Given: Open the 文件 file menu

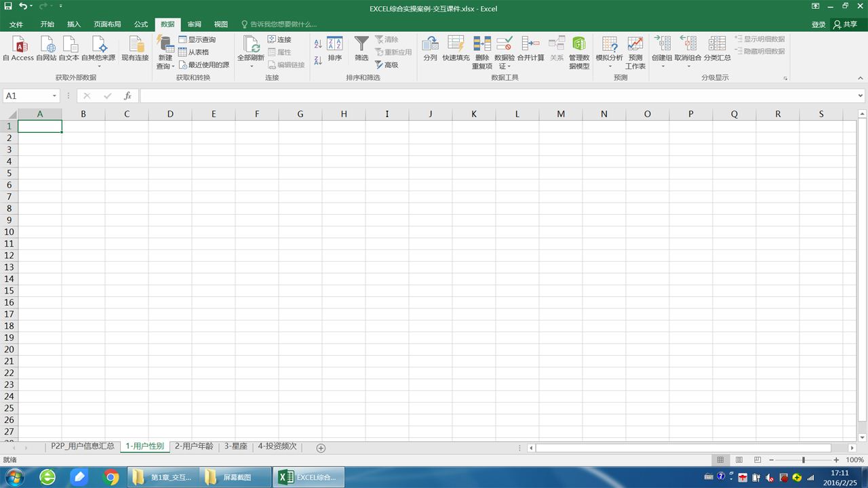Looking at the screenshot, I should pyautogui.click(x=16, y=24).
